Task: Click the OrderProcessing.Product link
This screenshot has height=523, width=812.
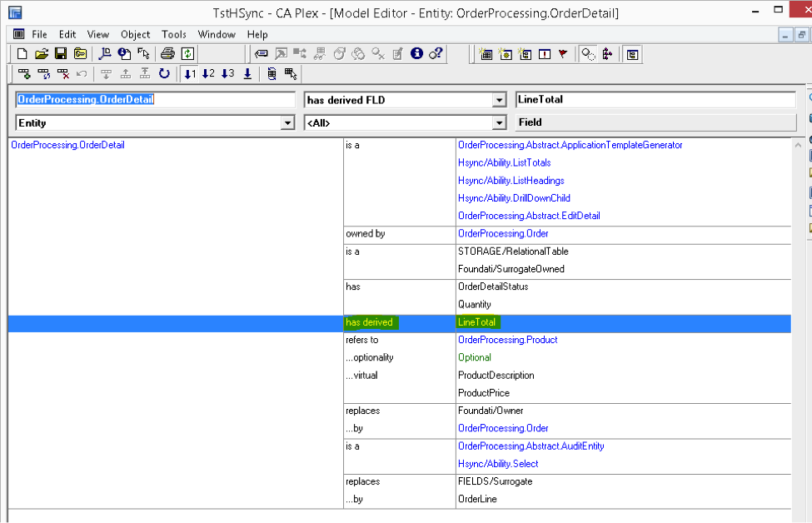Action: pyautogui.click(x=507, y=340)
